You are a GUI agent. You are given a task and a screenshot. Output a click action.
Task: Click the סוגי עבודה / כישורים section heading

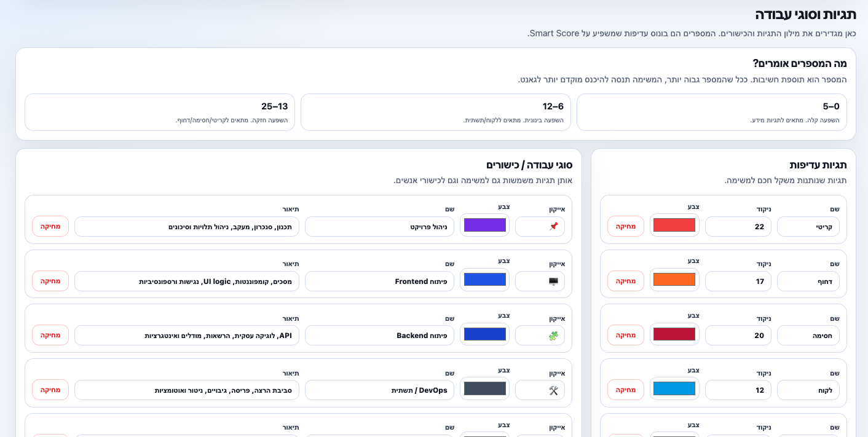click(x=529, y=165)
